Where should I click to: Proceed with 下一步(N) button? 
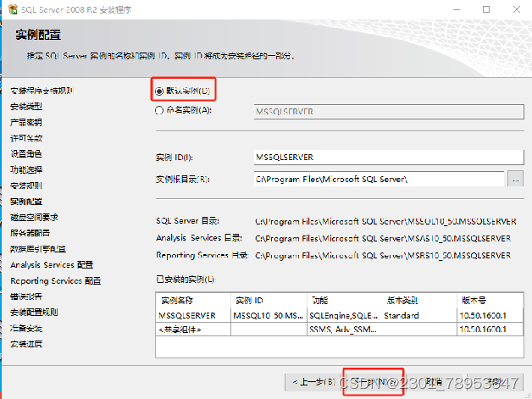373,382
